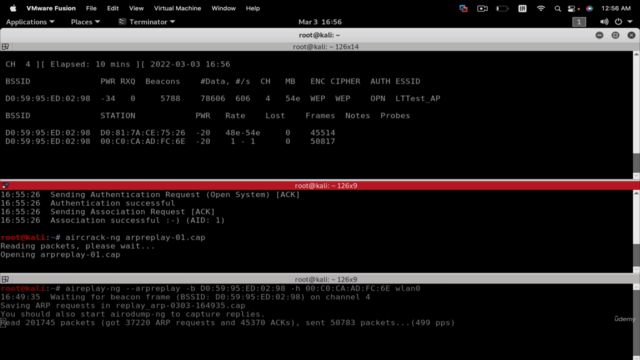Click the red title bar of middle pane

click(x=320, y=186)
